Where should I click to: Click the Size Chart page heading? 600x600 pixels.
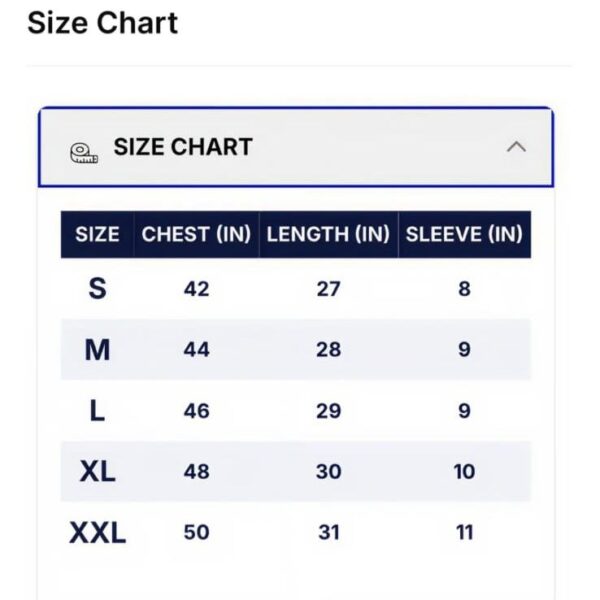pos(103,23)
